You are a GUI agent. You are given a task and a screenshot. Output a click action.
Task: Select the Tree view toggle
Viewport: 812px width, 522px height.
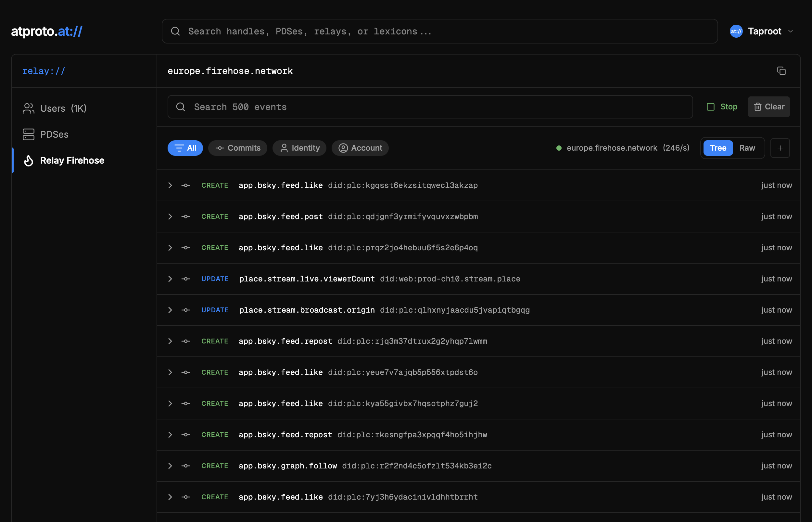[x=718, y=148]
